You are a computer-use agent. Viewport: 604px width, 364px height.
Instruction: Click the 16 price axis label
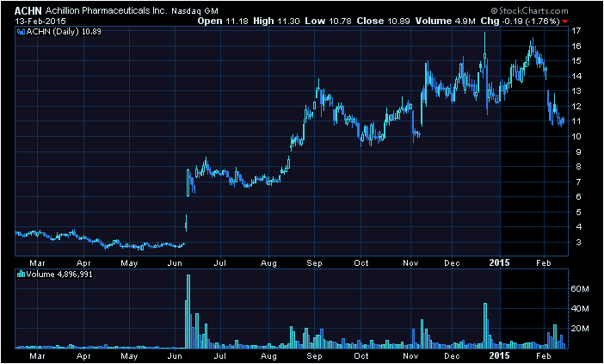pos(576,46)
